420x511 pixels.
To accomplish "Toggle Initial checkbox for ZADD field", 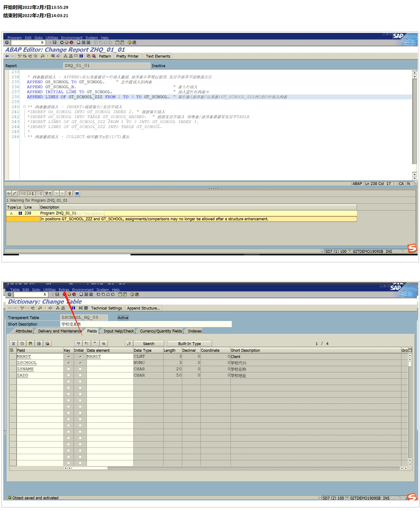I will tap(80, 376).
